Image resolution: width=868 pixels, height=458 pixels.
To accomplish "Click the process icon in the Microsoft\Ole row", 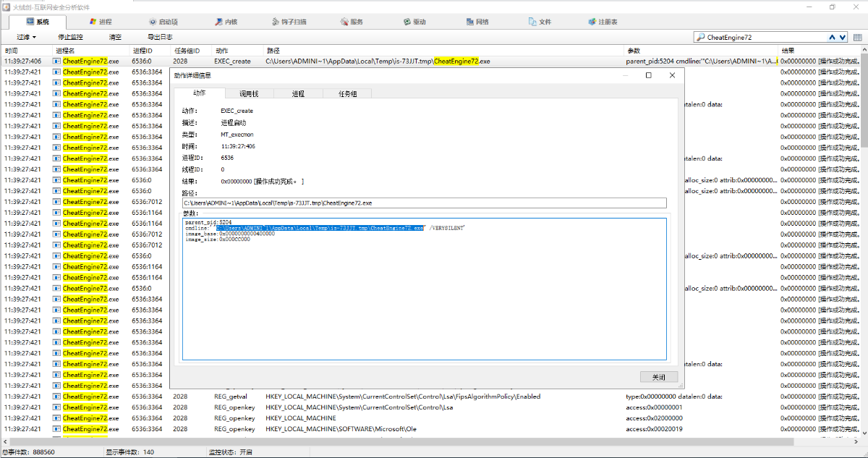I will point(56,429).
